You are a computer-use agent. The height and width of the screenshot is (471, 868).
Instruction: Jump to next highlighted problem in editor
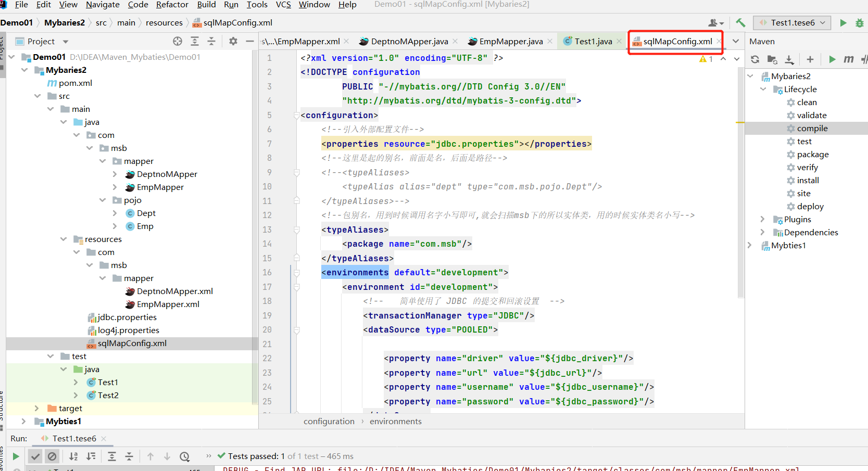point(737,59)
